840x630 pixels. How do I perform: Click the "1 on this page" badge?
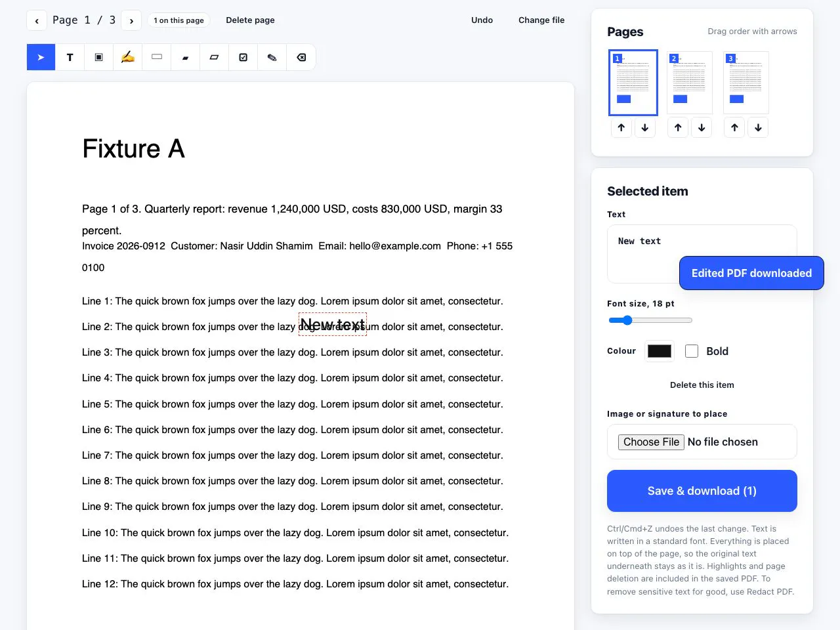point(178,20)
